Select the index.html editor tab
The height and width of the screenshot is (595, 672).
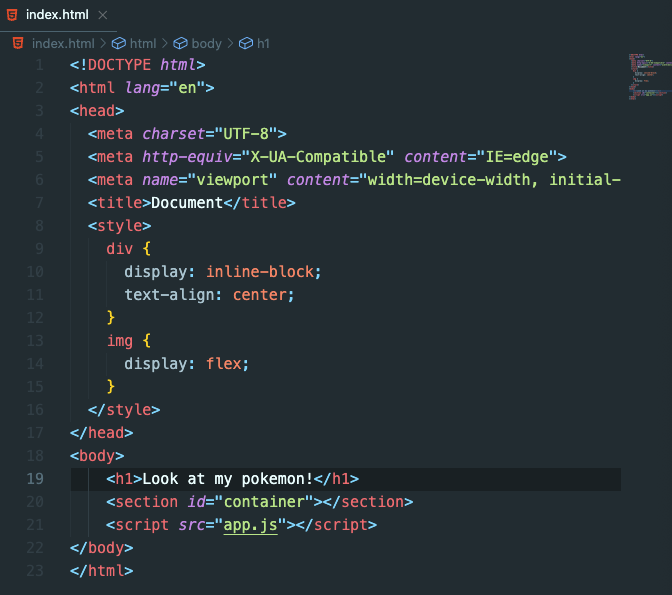(57, 15)
